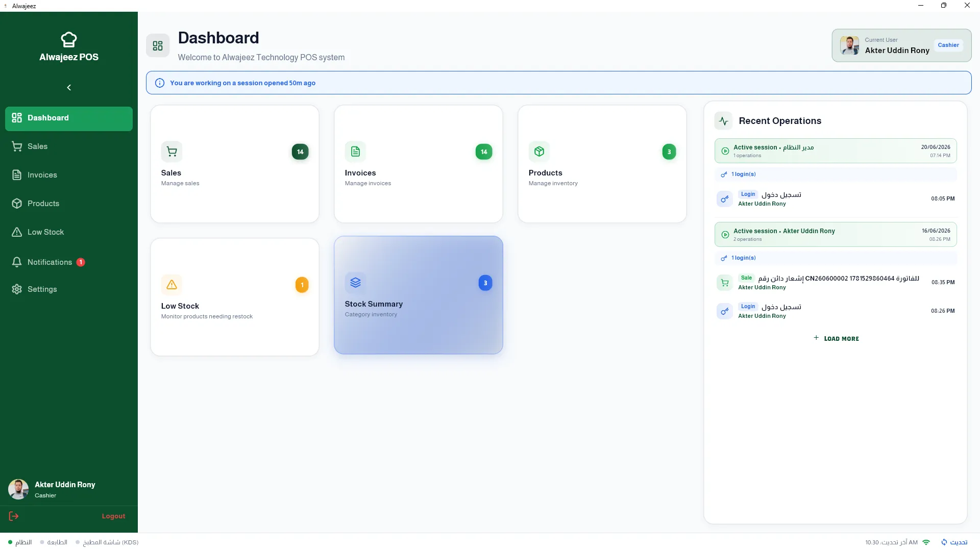This screenshot has width=980, height=551.
Task: Expand the Active session Akter Uddin Rony row
Action: (x=836, y=235)
